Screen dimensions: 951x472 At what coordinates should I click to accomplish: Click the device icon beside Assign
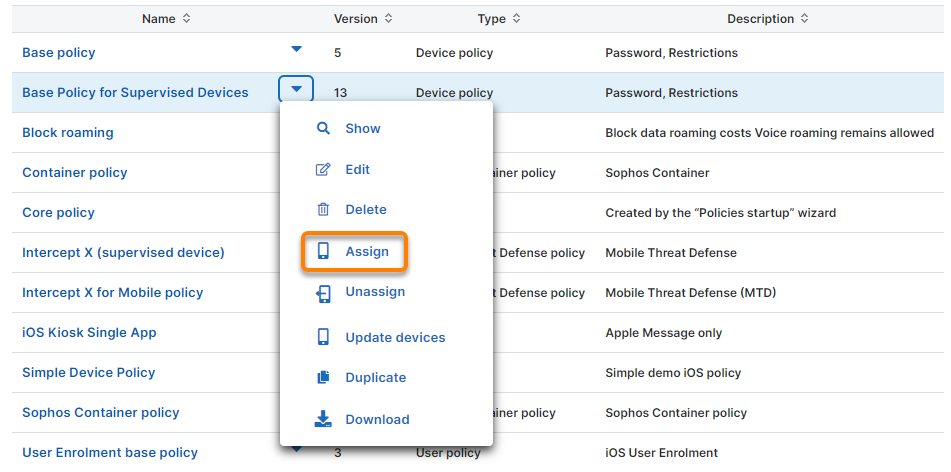(x=323, y=252)
